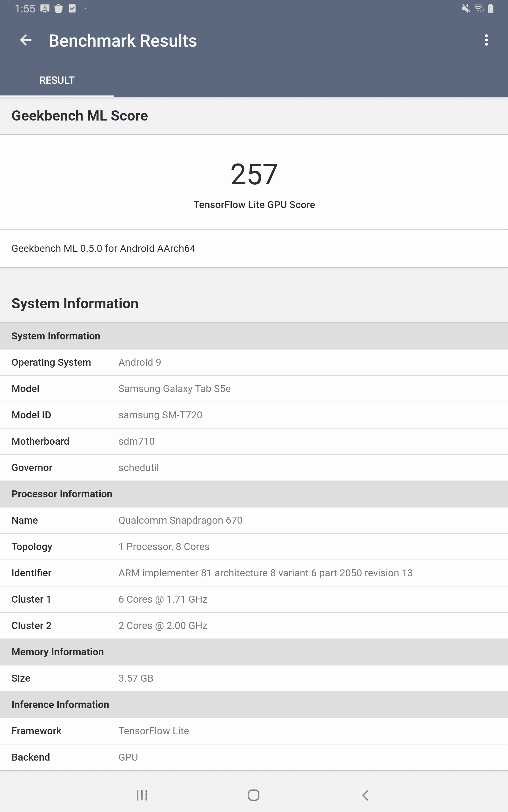Tap the ARM implementer identifier value

pos(265,573)
